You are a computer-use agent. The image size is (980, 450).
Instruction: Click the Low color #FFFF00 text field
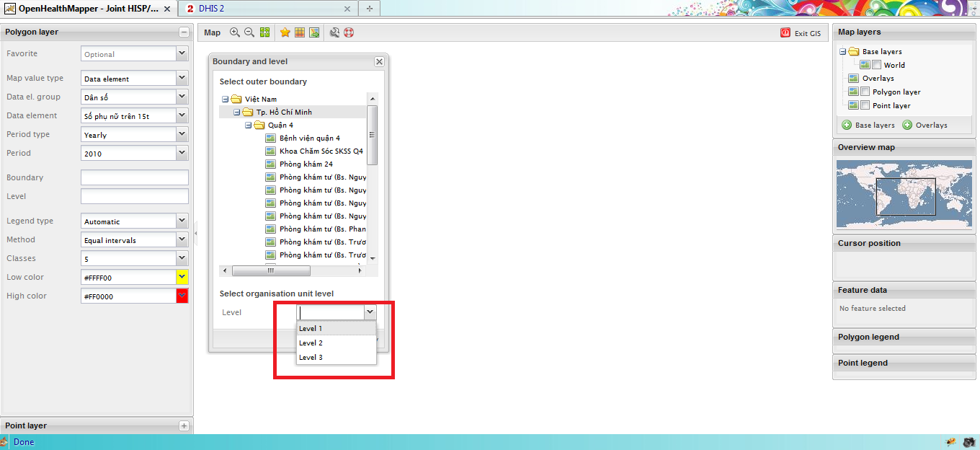point(128,277)
